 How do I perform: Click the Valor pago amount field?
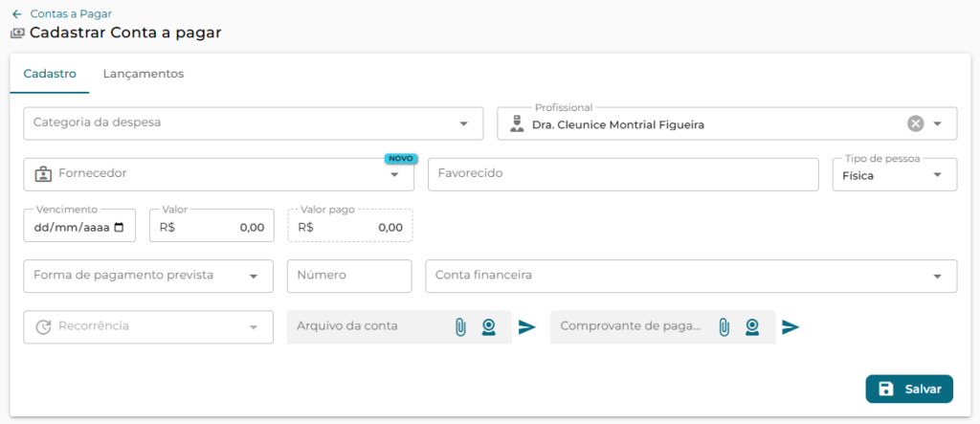click(350, 225)
